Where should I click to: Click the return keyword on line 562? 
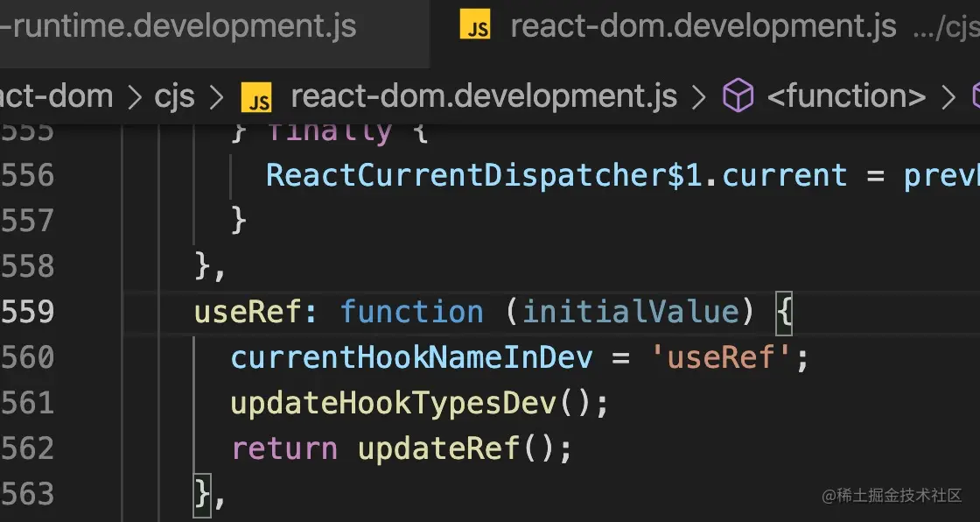284,449
